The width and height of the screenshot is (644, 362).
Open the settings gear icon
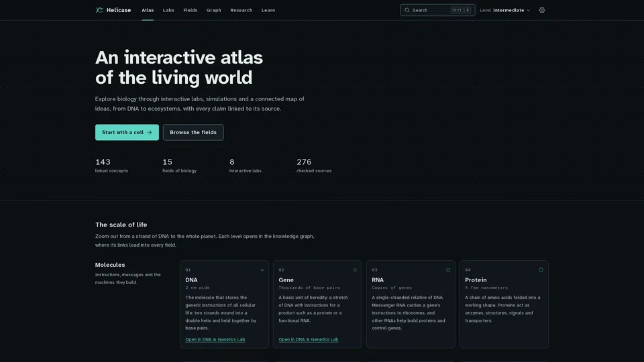[x=542, y=10]
